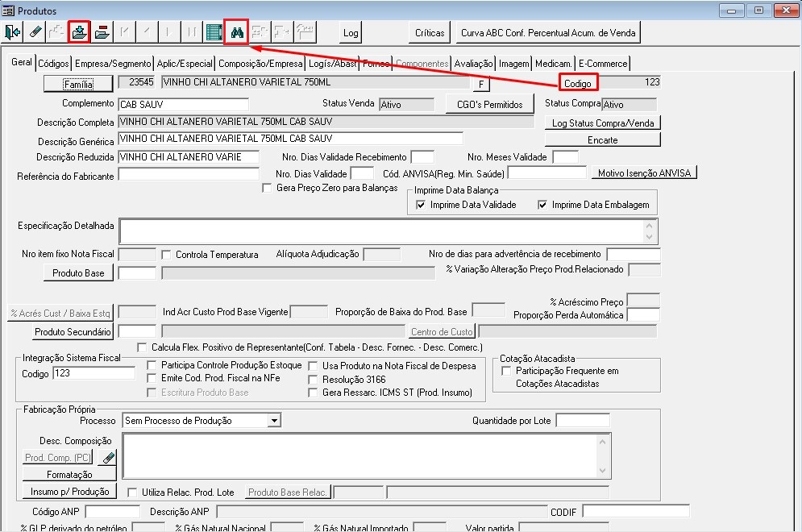802x532 pixels.
Task: Click the Integração Sistema Fiscal Codigo field
Action: (93, 373)
